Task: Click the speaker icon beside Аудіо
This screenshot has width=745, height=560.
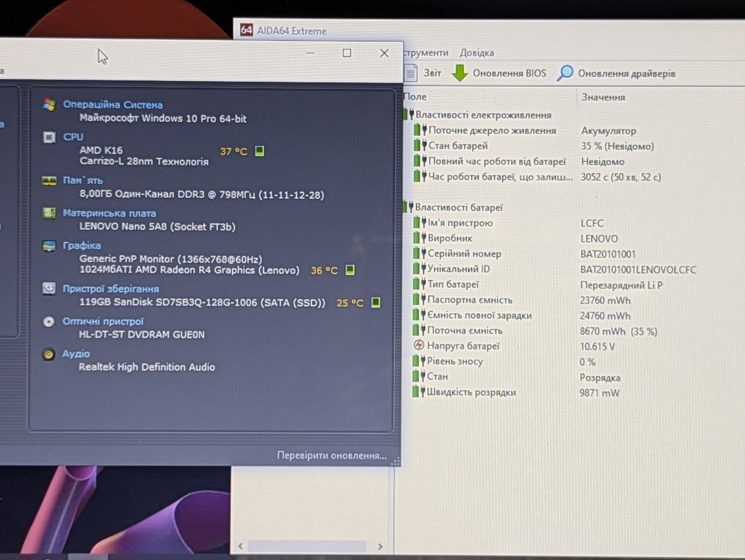Action: pyautogui.click(x=49, y=354)
